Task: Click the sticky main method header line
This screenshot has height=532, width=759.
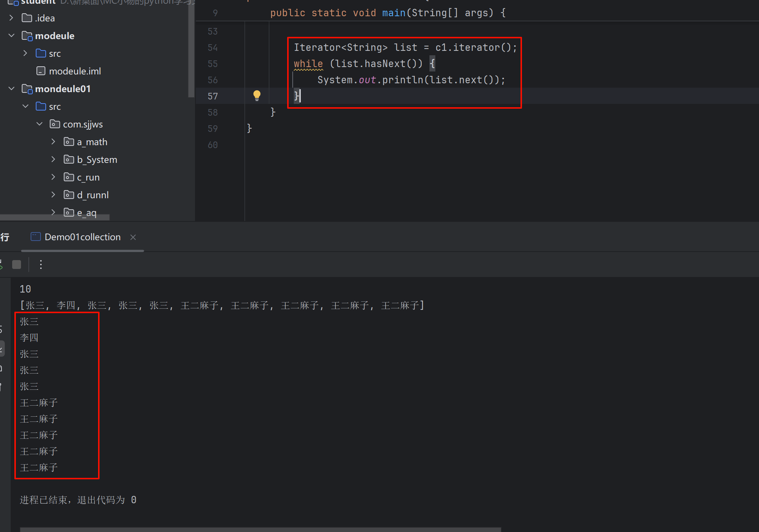Action: pos(387,13)
